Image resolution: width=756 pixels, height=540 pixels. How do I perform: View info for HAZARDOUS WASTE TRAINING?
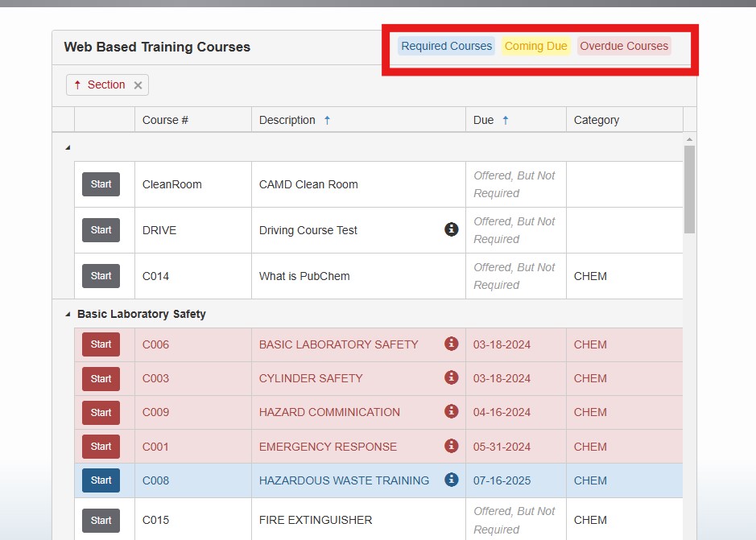pos(451,480)
